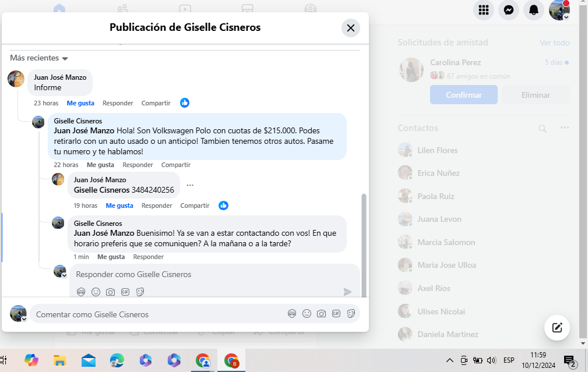Like Giselle's 1 min ago reply
588x372 pixels.
111,257
